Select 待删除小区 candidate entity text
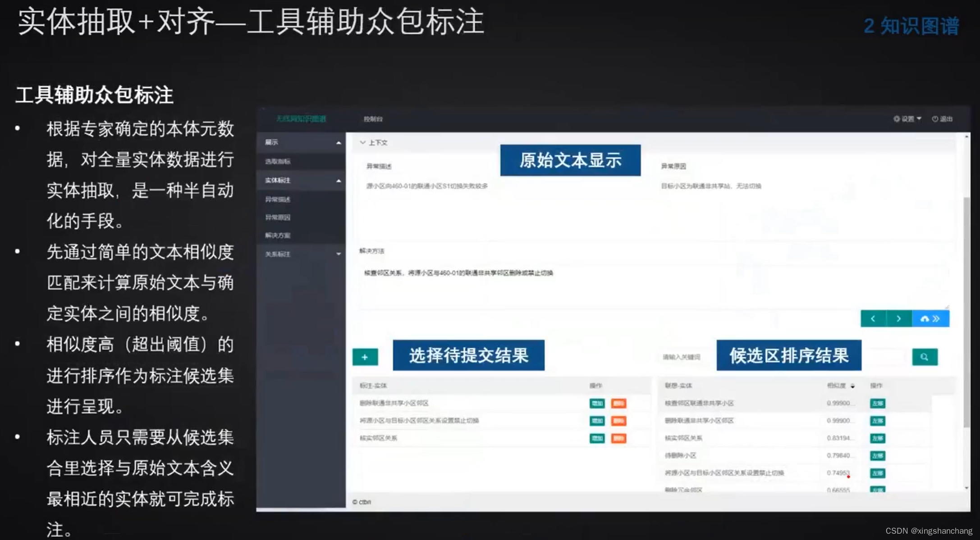Screen dimensions: 980x540 (680, 456)
